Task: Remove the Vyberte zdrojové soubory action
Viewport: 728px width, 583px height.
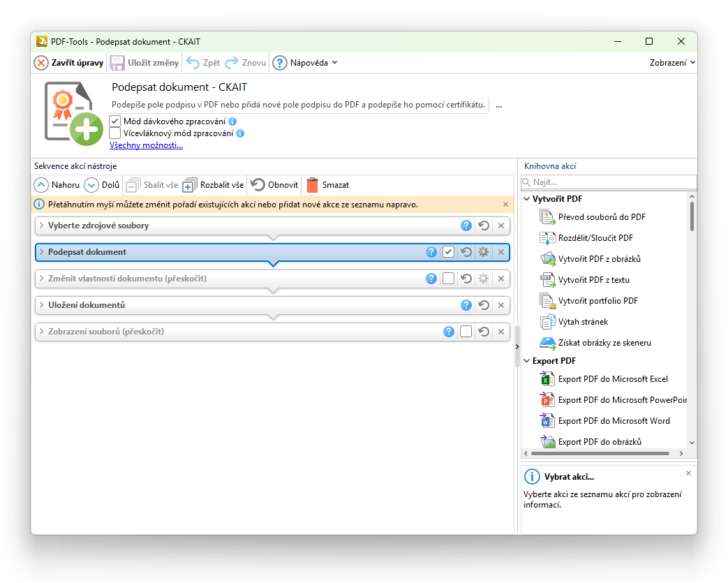Action: (501, 226)
